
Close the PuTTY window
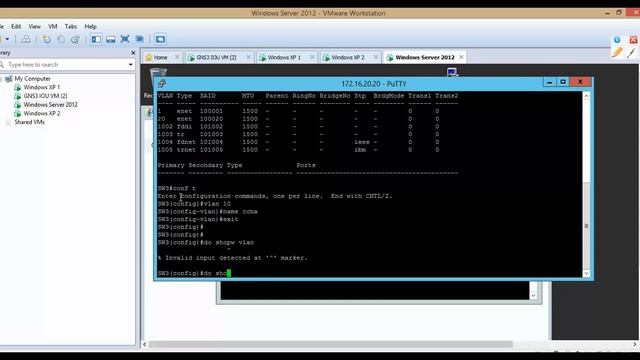tap(580, 82)
